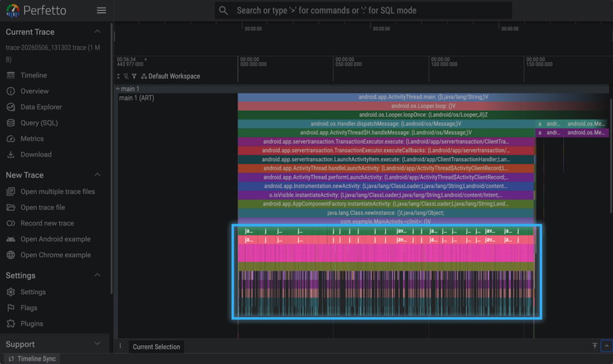The width and height of the screenshot is (613, 364).
Task: Switch to the Current Selection tab
Action: [156, 347]
